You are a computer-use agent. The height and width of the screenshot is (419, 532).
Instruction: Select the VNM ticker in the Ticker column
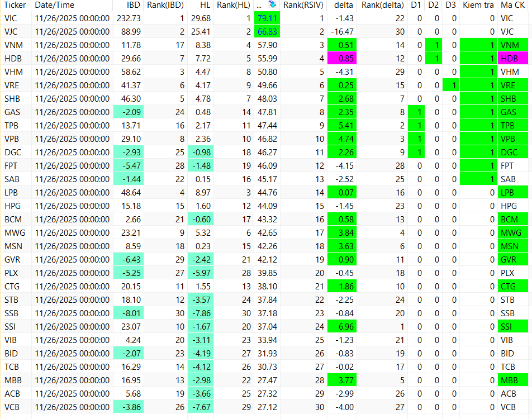[13, 45]
